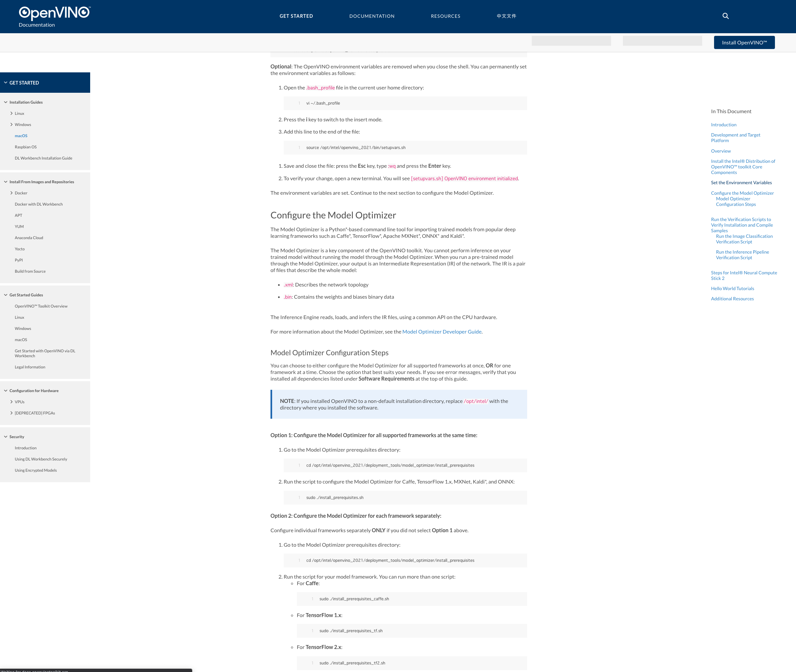Open Using Encrypted Models page
The width and height of the screenshot is (796, 672).
tap(36, 470)
